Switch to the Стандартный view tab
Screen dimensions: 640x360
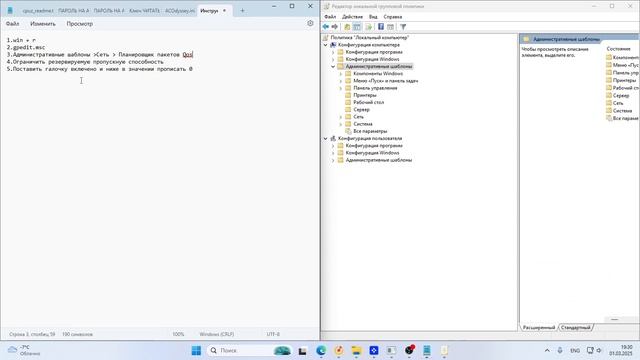576,327
